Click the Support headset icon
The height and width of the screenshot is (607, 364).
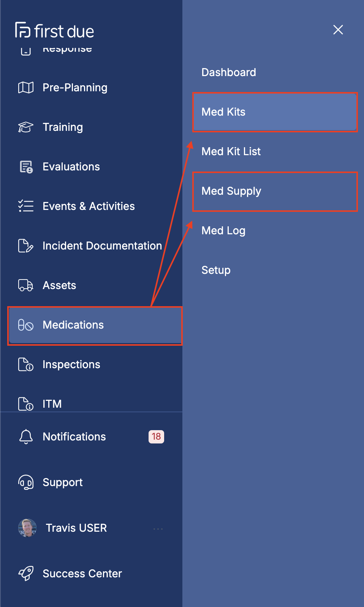[26, 482]
